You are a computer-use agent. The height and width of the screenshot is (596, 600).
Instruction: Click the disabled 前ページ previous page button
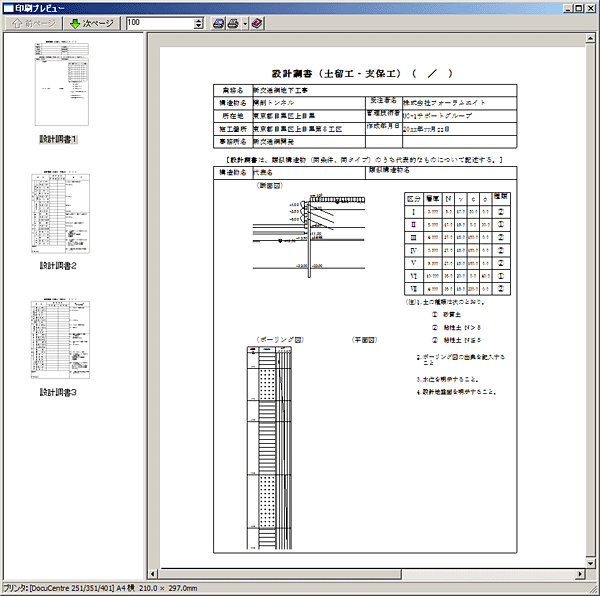point(33,23)
